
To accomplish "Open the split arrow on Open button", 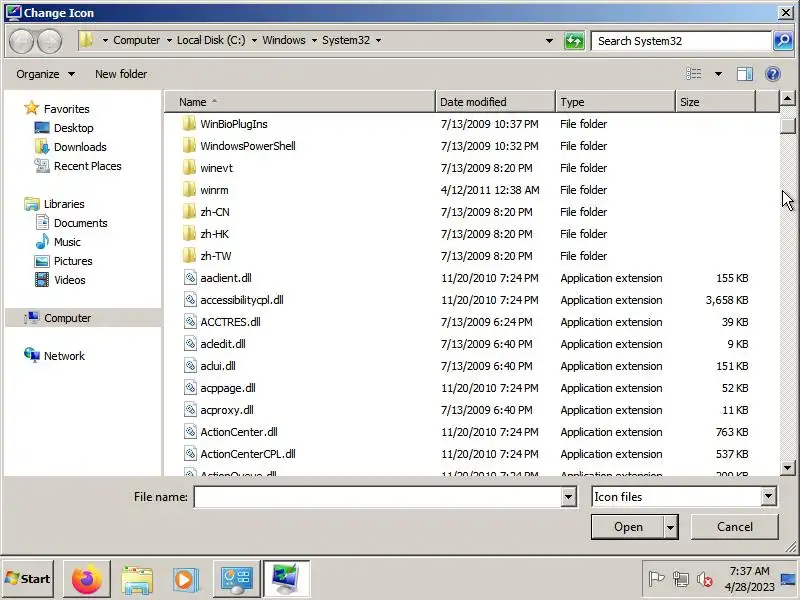I will tap(671, 527).
